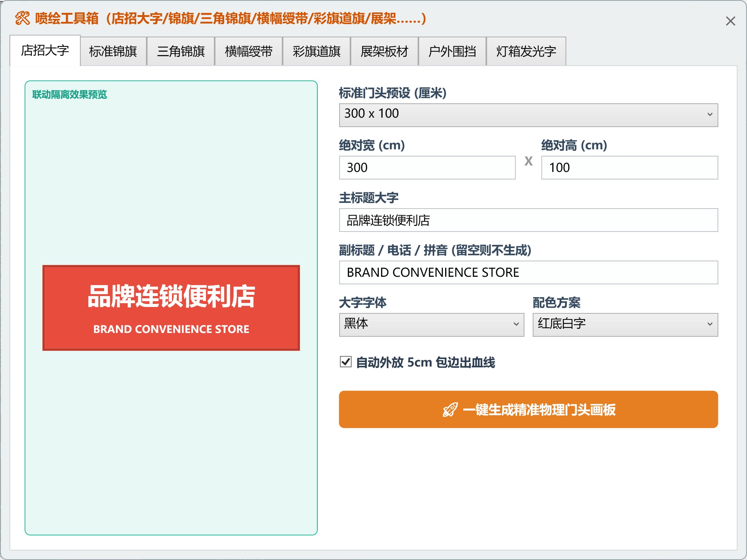747x560 pixels.
Task: Click the toolbox wrench icon in title
Action: pos(22,18)
